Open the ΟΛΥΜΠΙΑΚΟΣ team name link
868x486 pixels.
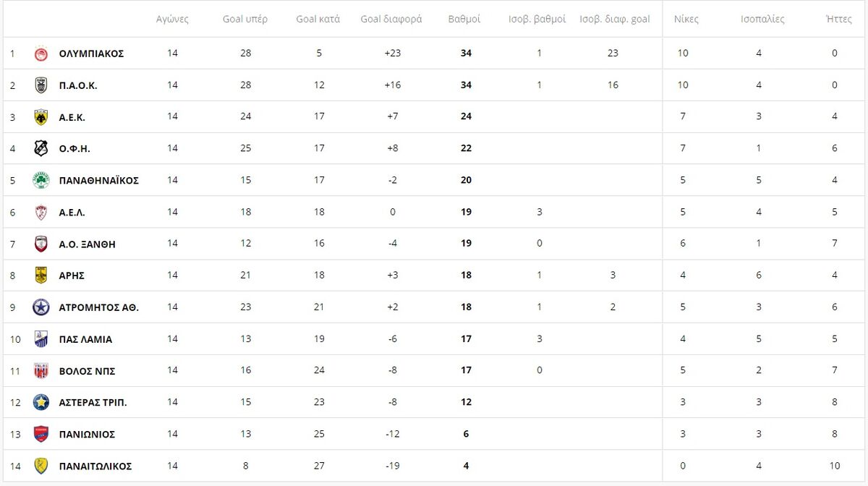pyautogui.click(x=92, y=54)
